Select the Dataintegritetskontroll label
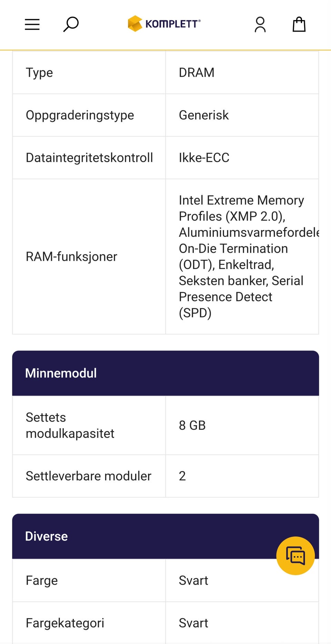 pos(89,158)
